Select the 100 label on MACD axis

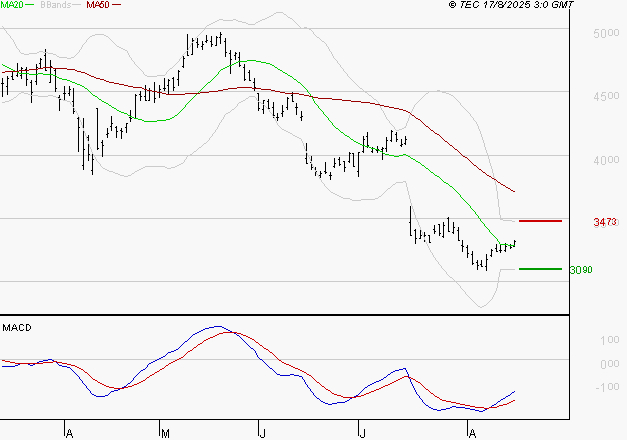point(607,341)
